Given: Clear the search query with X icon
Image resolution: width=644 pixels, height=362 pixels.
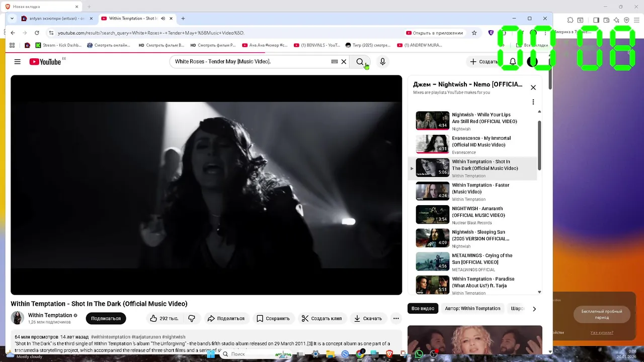Looking at the screenshot, I should (x=344, y=62).
